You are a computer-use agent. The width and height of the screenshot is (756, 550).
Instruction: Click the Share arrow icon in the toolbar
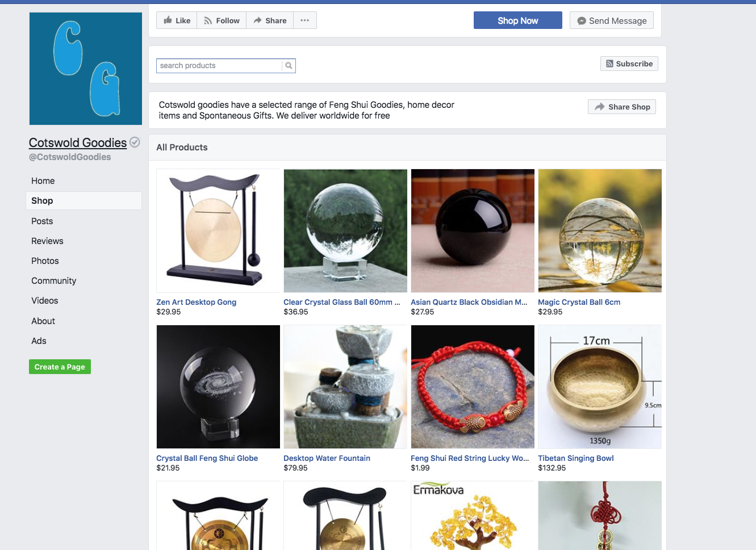tap(258, 20)
